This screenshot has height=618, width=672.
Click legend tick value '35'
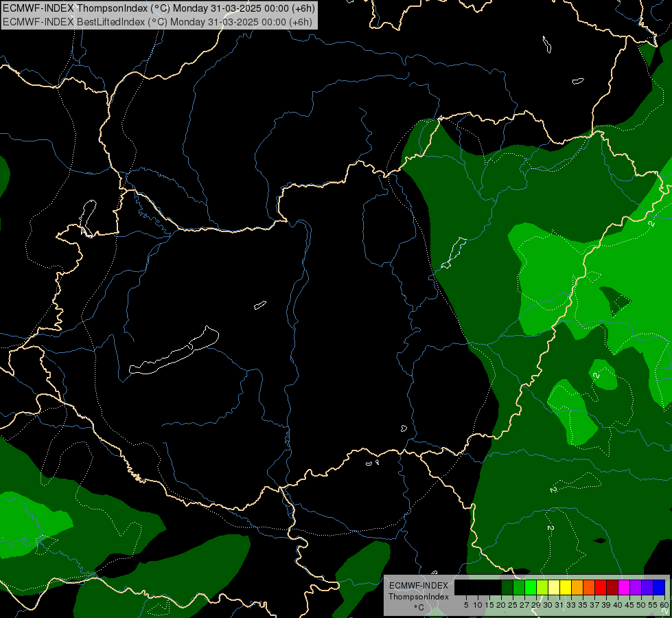[x=583, y=605]
